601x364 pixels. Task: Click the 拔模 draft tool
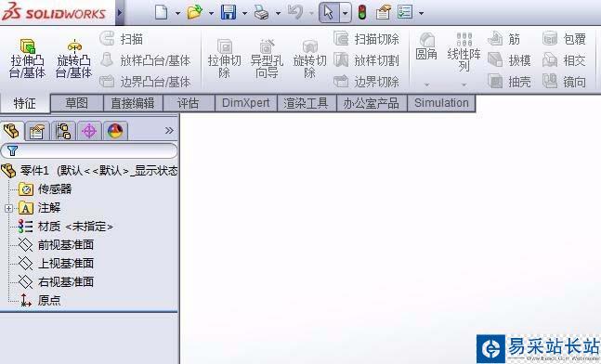[x=509, y=60]
